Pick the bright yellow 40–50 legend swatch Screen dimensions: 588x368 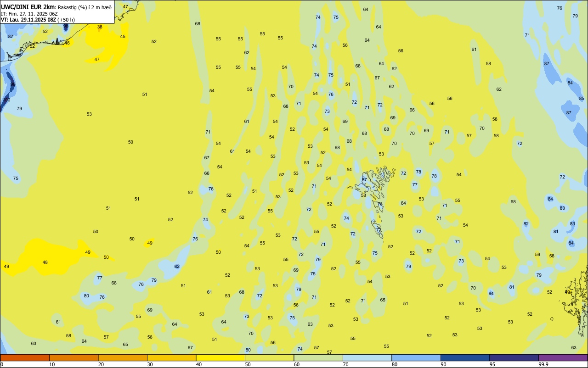(x=220, y=357)
